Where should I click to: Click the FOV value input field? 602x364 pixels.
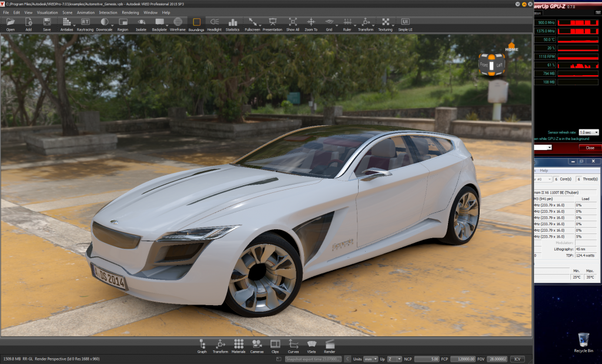click(496, 359)
